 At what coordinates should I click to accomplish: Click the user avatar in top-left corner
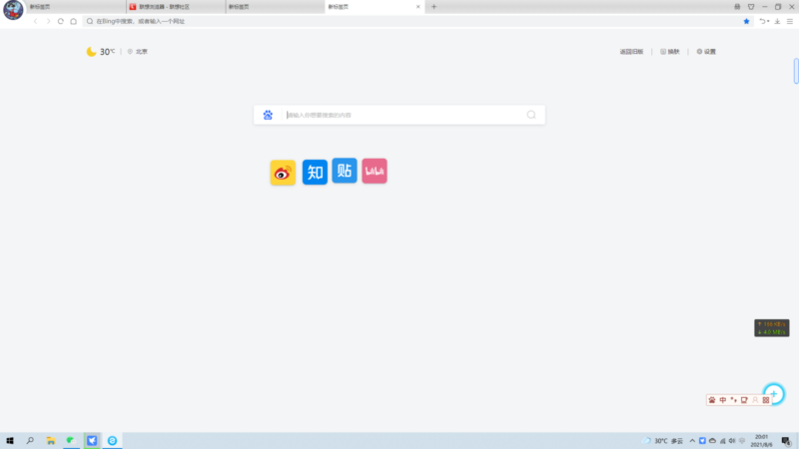click(x=13, y=11)
